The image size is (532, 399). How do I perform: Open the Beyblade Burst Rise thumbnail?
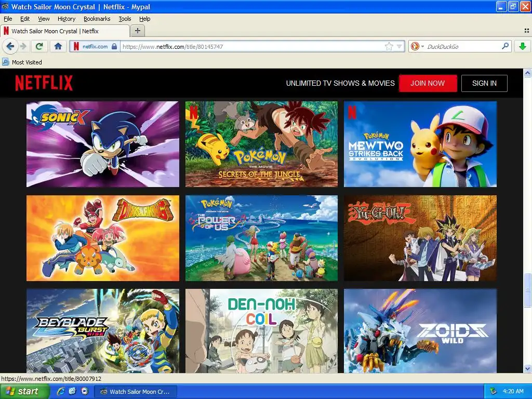[103, 331]
